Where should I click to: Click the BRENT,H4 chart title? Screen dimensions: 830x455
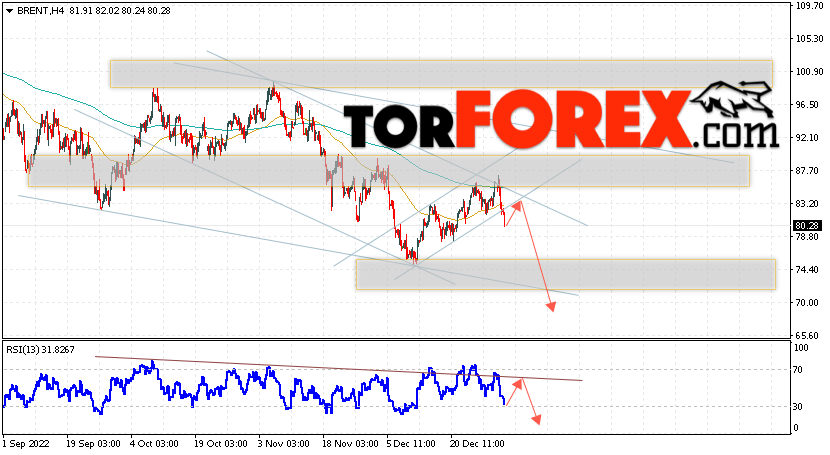click(41, 11)
